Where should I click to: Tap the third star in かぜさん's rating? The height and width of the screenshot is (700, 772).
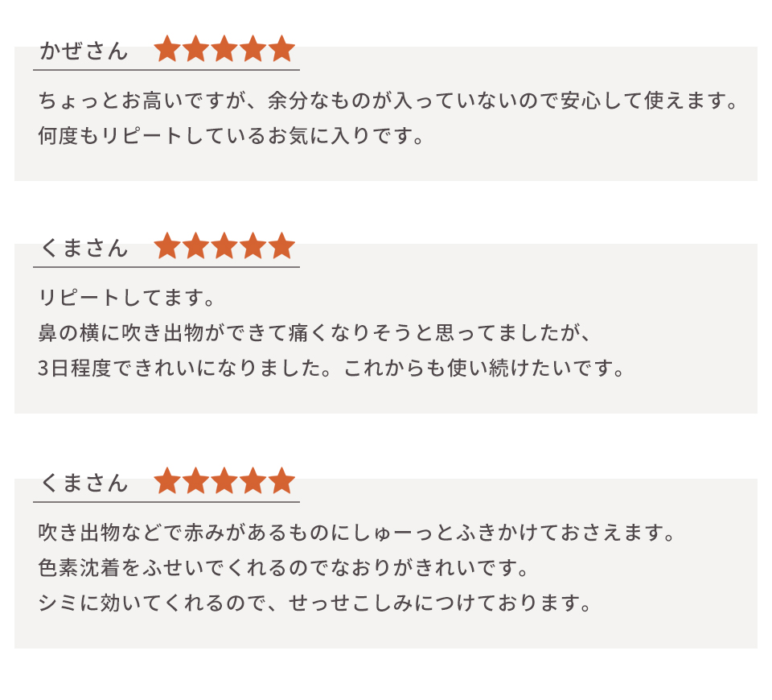pos(224,49)
